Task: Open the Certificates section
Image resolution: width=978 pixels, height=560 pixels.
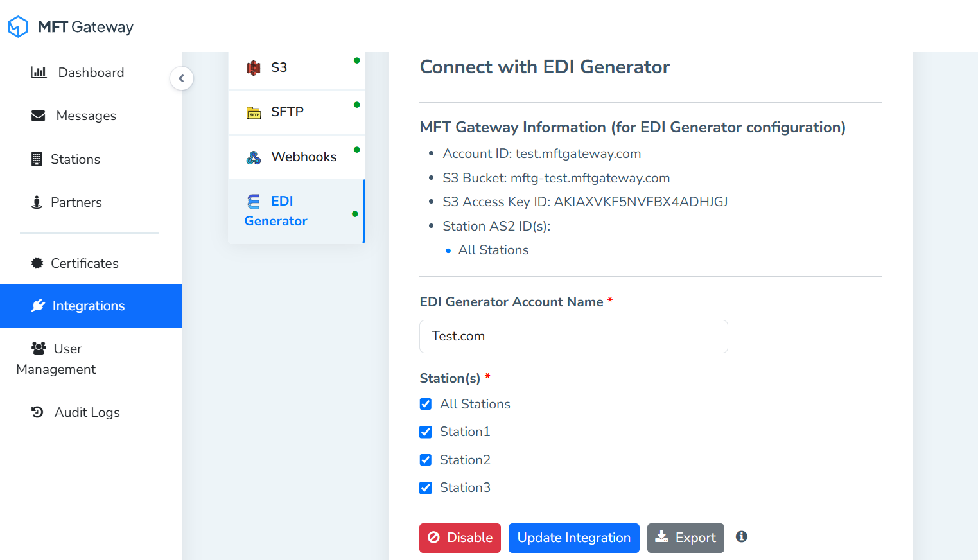Action: point(91,263)
